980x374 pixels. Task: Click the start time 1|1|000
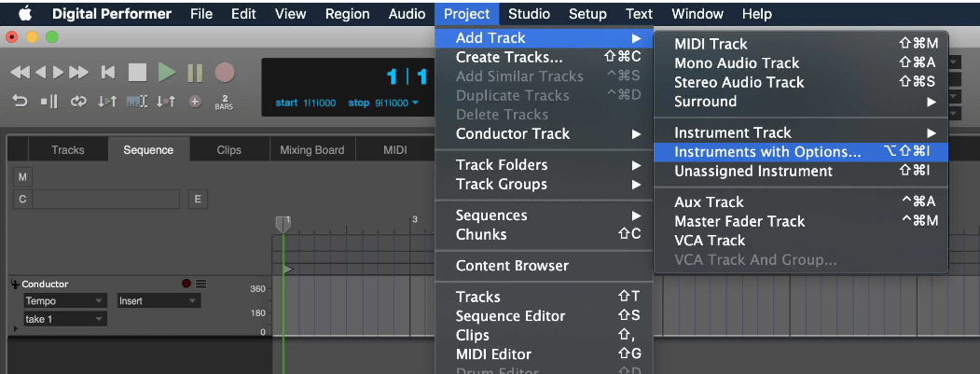pos(321,103)
